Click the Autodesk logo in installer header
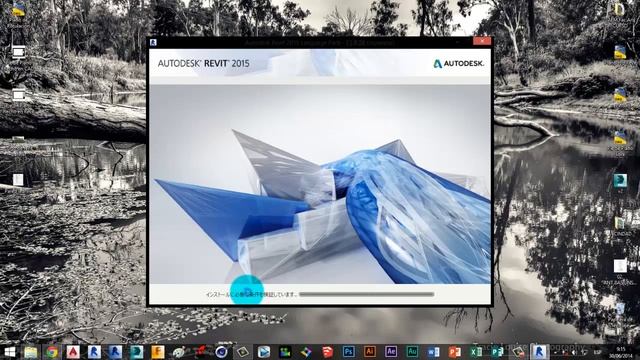This screenshot has height=360, width=640. (459, 63)
